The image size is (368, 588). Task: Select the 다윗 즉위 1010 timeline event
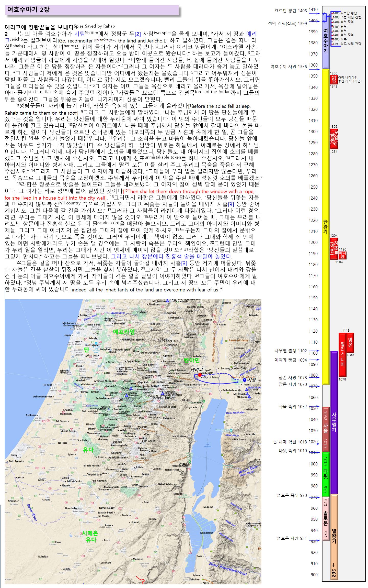[x=293, y=451]
